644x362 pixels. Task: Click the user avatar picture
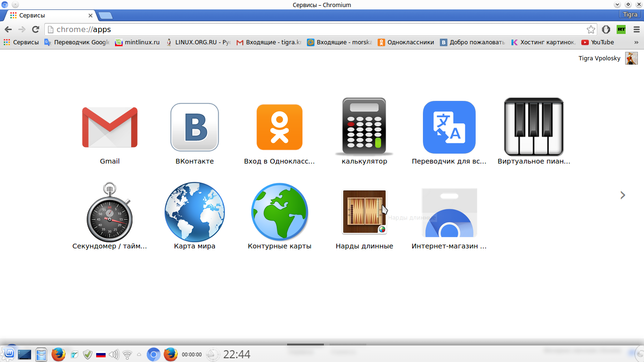click(631, 58)
